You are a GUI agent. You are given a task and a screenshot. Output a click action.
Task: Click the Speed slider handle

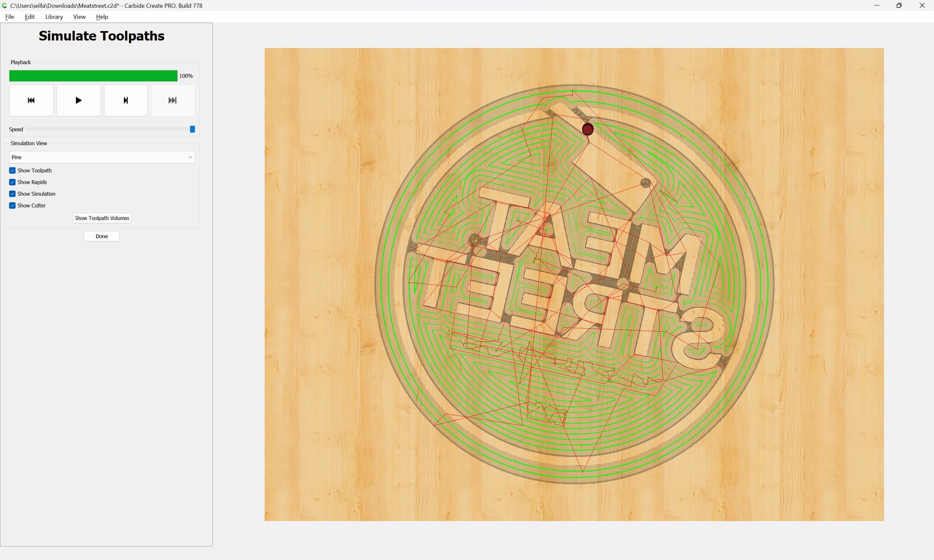pos(193,129)
